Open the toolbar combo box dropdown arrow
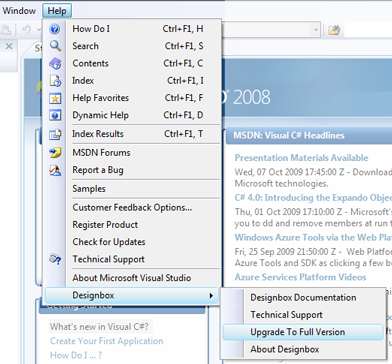This screenshot has width=392, height=364. click(315, 30)
